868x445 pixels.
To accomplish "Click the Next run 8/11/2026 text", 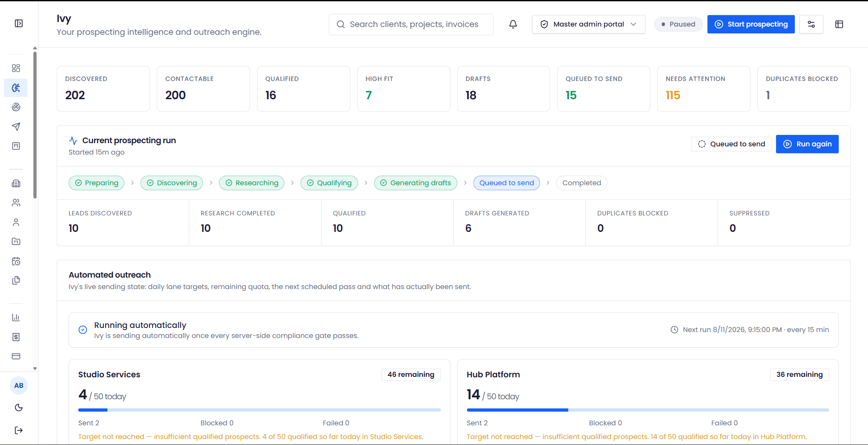I will [x=755, y=330].
